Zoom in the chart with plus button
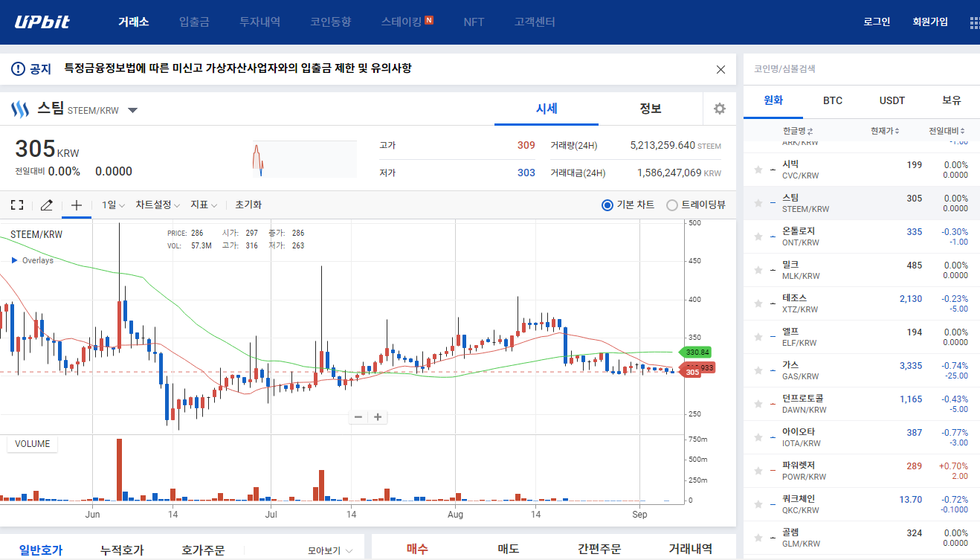 (378, 416)
